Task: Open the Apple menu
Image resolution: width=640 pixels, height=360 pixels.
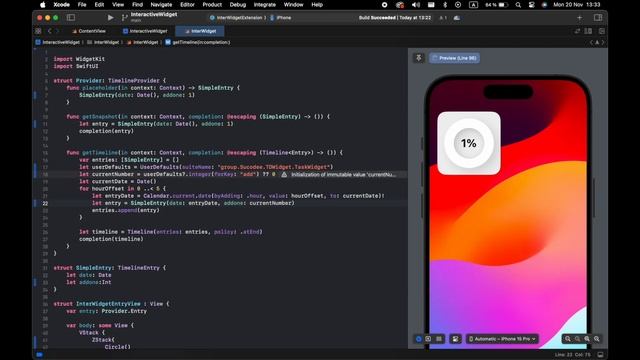Action: coord(42,5)
